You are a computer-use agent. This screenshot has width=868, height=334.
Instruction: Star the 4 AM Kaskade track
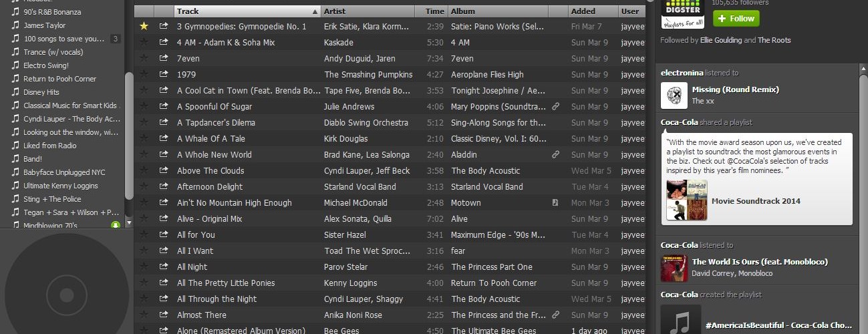[x=144, y=43]
